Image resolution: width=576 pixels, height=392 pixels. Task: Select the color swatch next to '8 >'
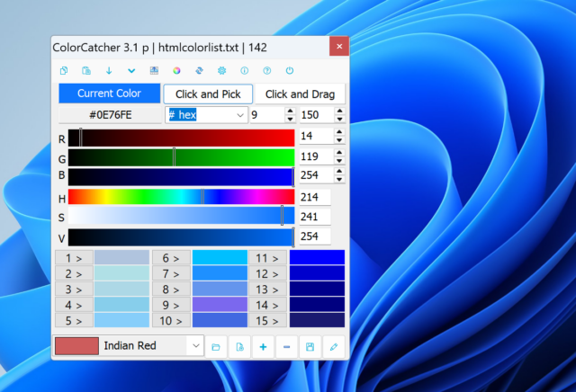(x=220, y=290)
